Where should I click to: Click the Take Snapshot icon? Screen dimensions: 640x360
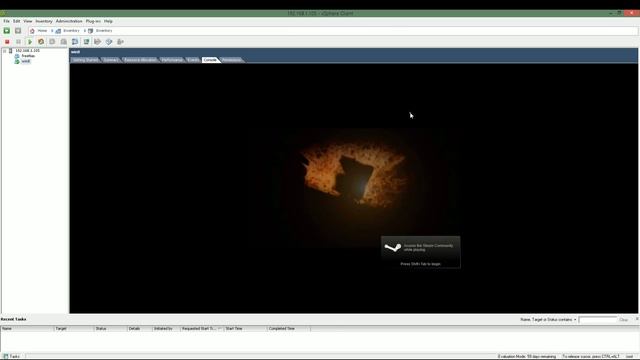point(52,42)
